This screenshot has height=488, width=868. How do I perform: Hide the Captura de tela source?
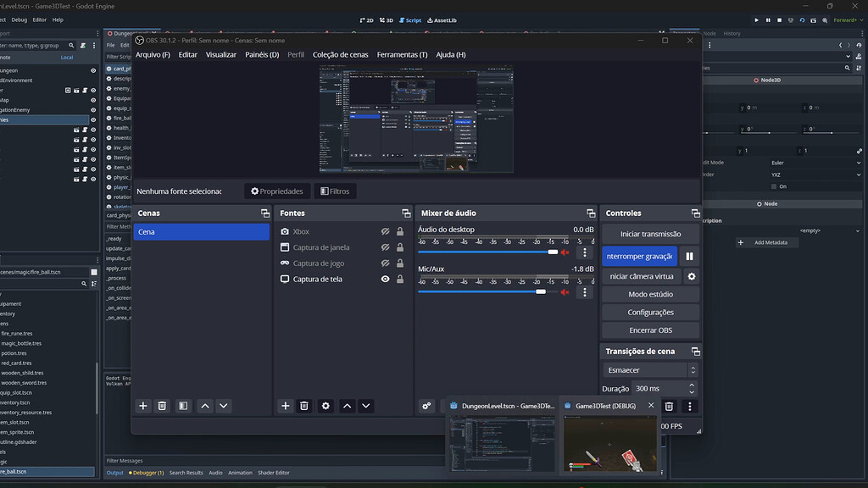(387, 278)
